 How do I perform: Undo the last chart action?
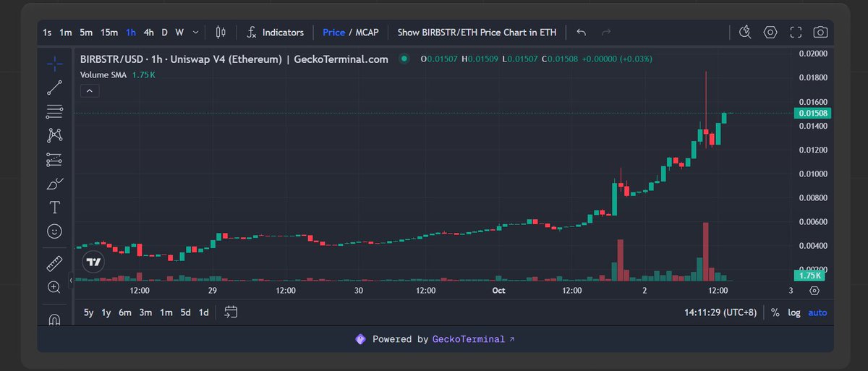point(582,32)
